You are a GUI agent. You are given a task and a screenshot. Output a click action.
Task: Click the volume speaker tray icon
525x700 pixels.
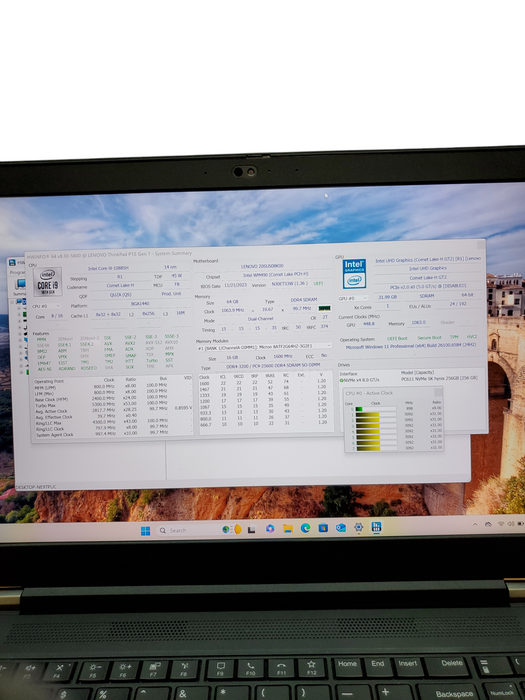pyautogui.click(x=510, y=524)
